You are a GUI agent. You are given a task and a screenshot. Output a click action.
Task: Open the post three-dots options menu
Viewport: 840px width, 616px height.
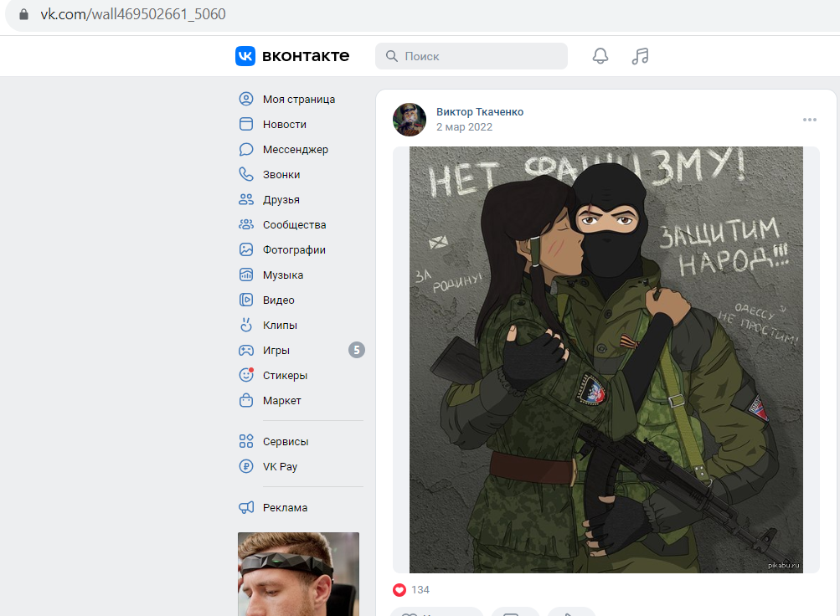click(810, 120)
